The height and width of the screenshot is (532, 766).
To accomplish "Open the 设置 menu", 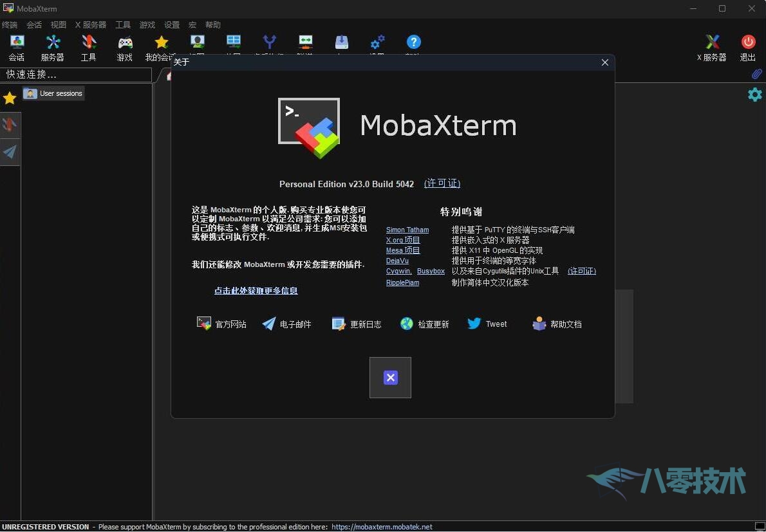I will click(x=172, y=25).
